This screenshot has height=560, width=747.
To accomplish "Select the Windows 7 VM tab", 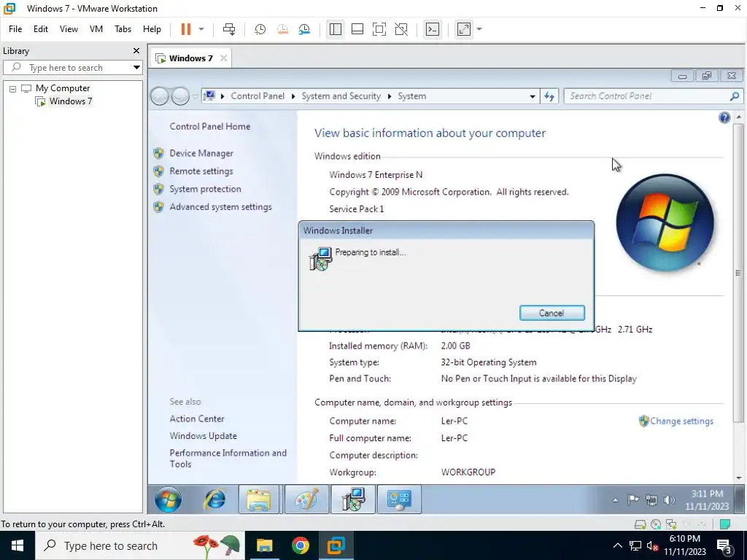I will tap(190, 58).
